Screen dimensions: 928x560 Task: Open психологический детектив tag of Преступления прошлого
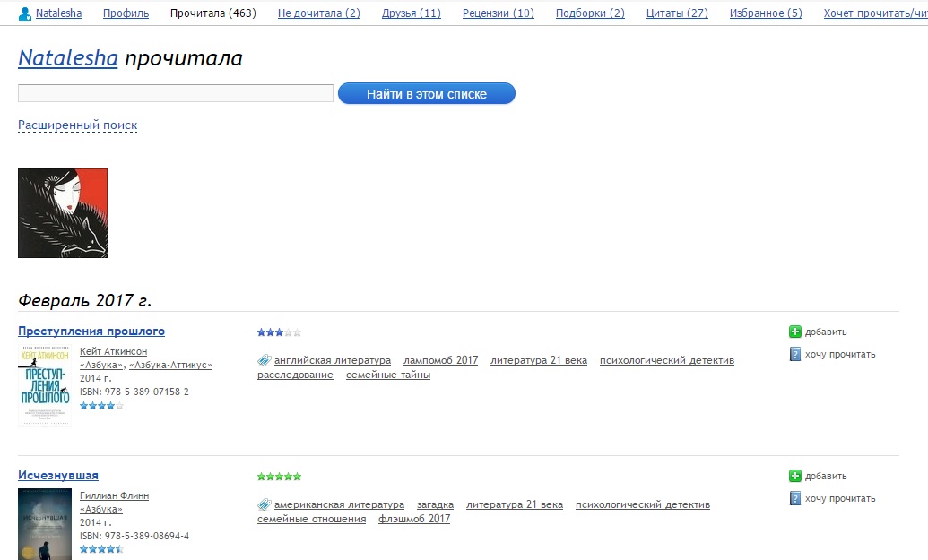tap(667, 360)
